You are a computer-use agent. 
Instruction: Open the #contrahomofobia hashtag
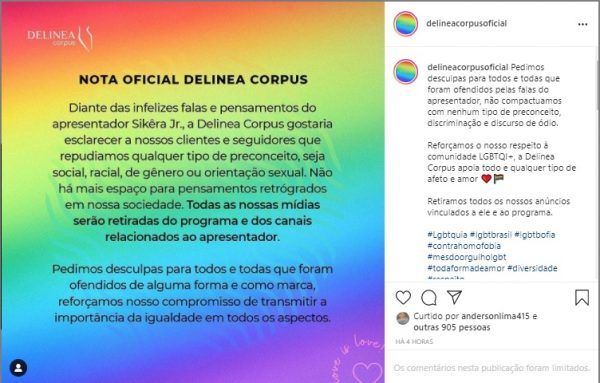464,246
